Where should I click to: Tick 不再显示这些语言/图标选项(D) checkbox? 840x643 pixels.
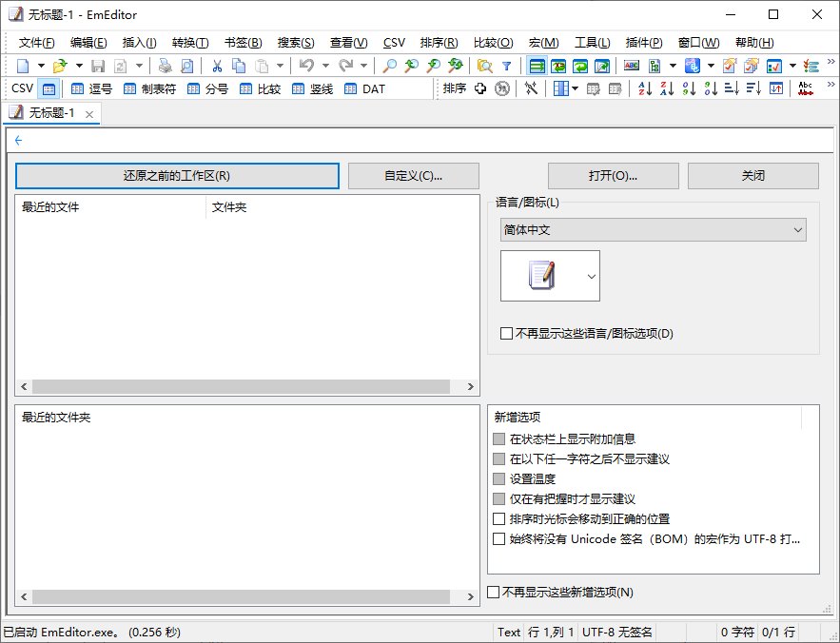[506, 333]
